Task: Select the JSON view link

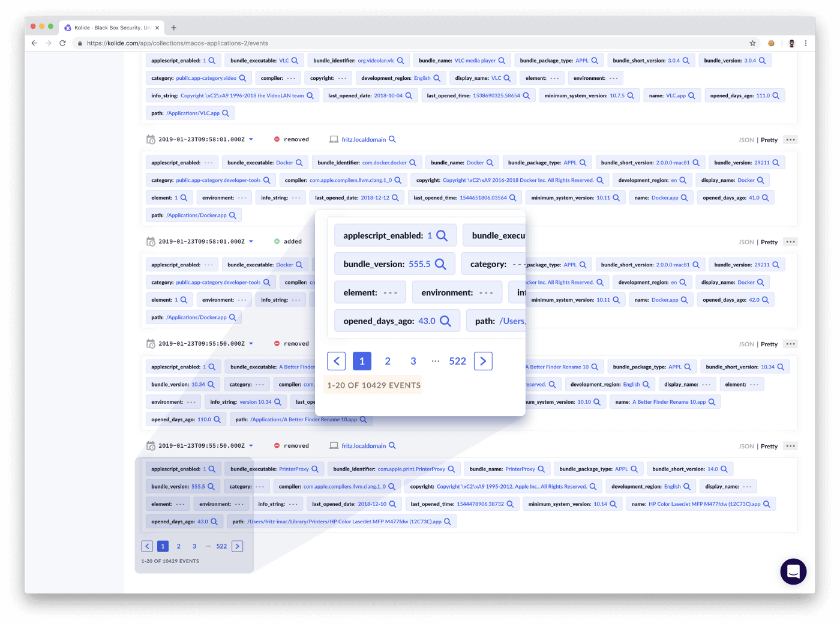Action: pyautogui.click(x=745, y=140)
